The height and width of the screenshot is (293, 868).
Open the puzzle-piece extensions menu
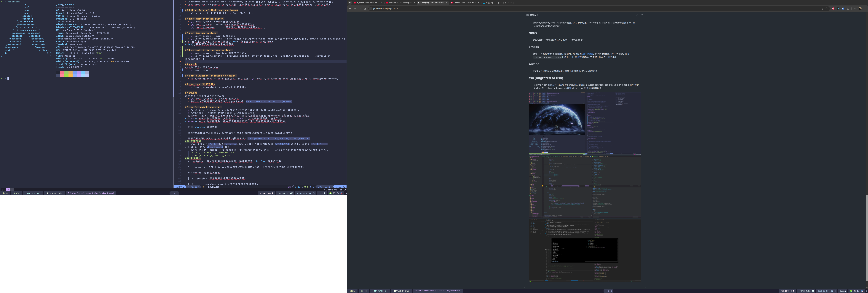848,8
